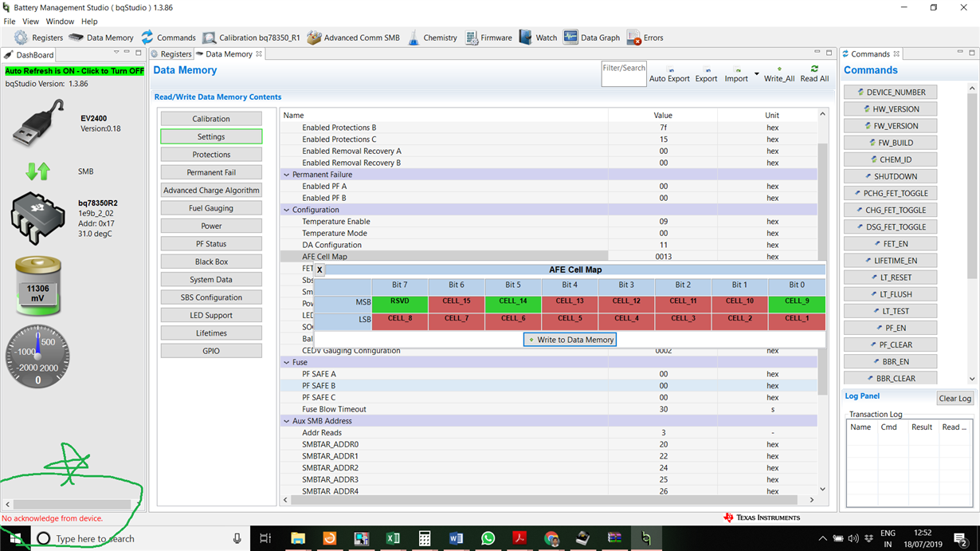Send the DEVICE_NUMBER command
This screenshot has height=551, width=980.
point(890,92)
